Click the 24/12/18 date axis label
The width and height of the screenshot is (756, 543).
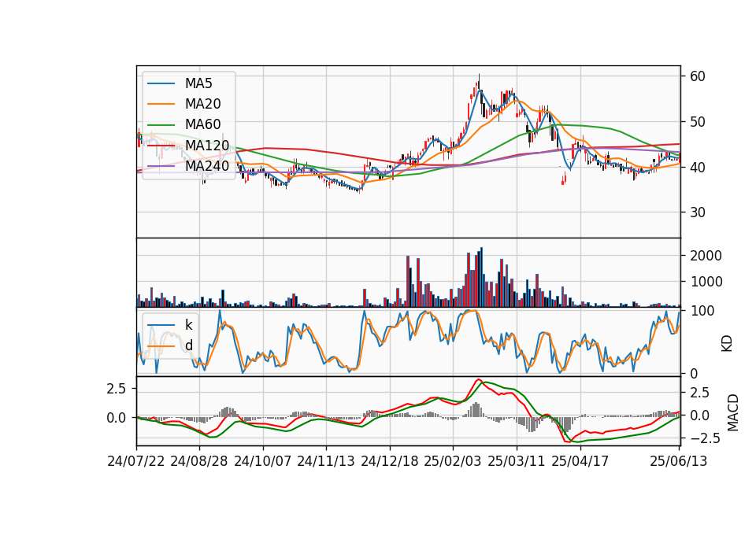(x=390, y=461)
